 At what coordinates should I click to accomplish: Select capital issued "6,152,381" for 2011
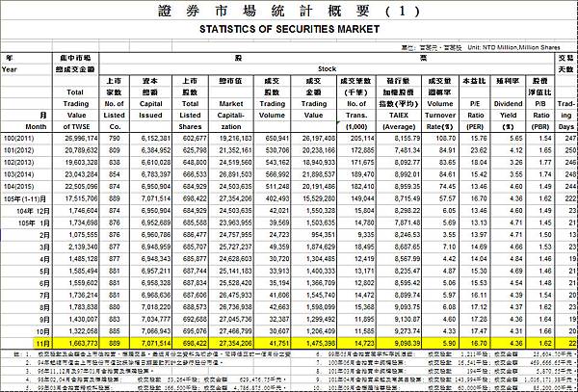point(155,138)
